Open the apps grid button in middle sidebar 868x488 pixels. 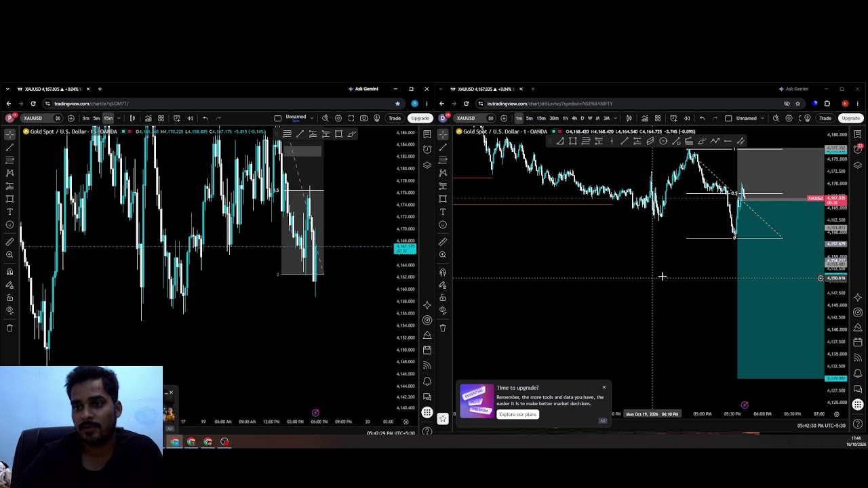[427, 412]
